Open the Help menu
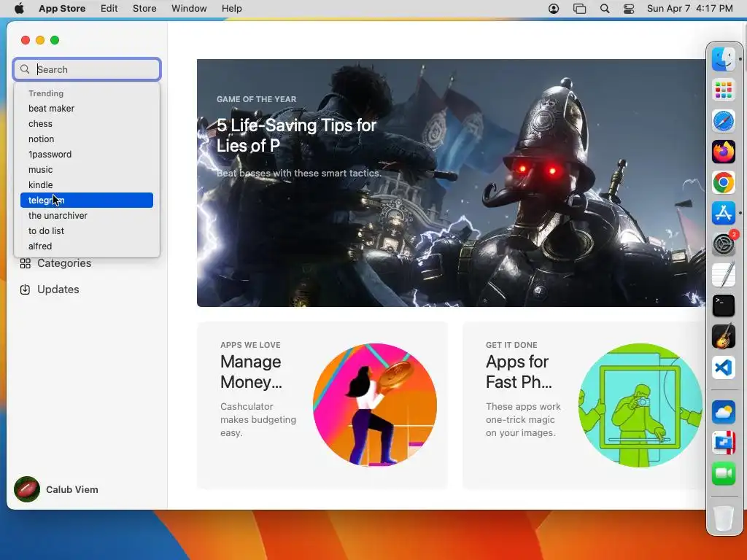 click(231, 9)
